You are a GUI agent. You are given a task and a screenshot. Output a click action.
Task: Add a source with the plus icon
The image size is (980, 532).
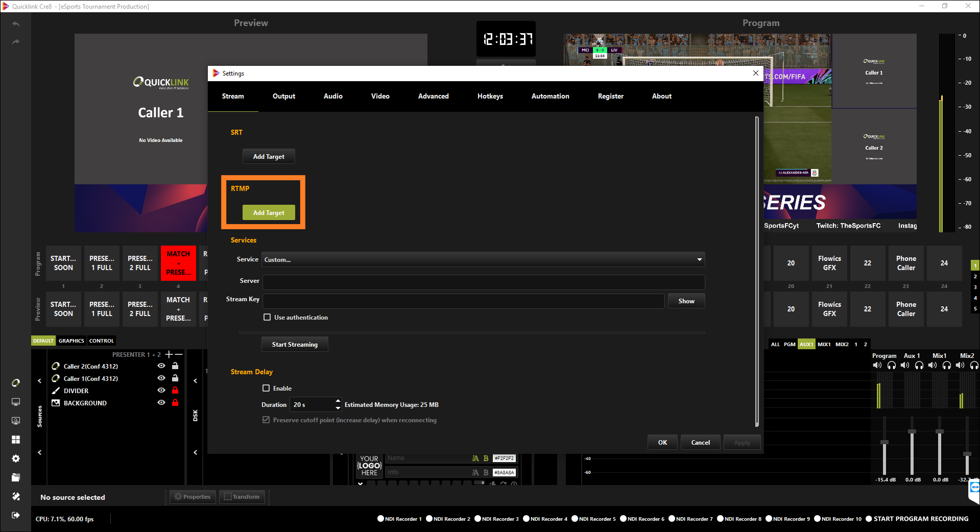pos(169,354)
